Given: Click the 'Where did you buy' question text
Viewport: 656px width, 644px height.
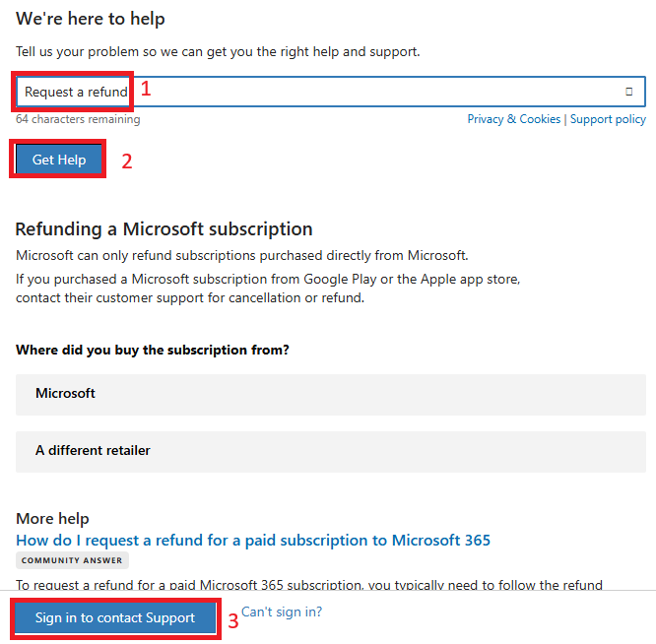Looking at the screenshot, I should coord(153,350).
